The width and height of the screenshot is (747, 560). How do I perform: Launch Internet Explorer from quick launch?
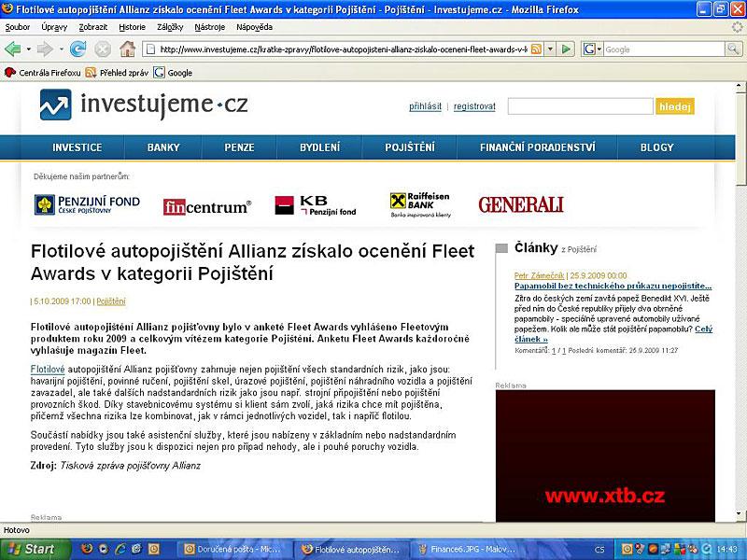[120, 549]
